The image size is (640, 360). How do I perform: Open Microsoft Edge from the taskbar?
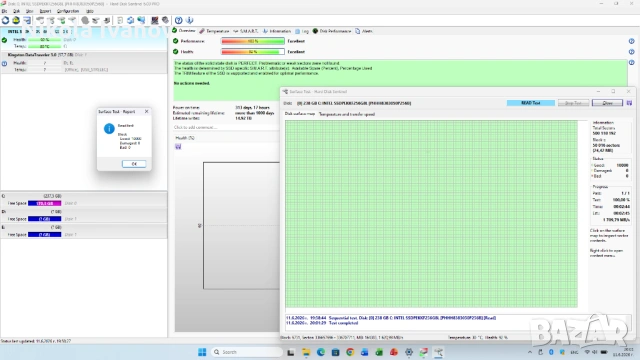click(320, 352)
